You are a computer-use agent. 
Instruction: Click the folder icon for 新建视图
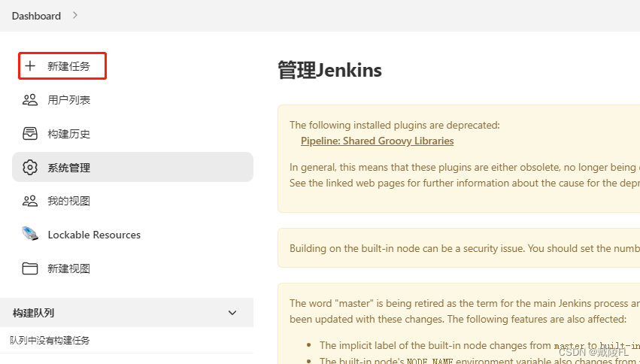[30, 268]
